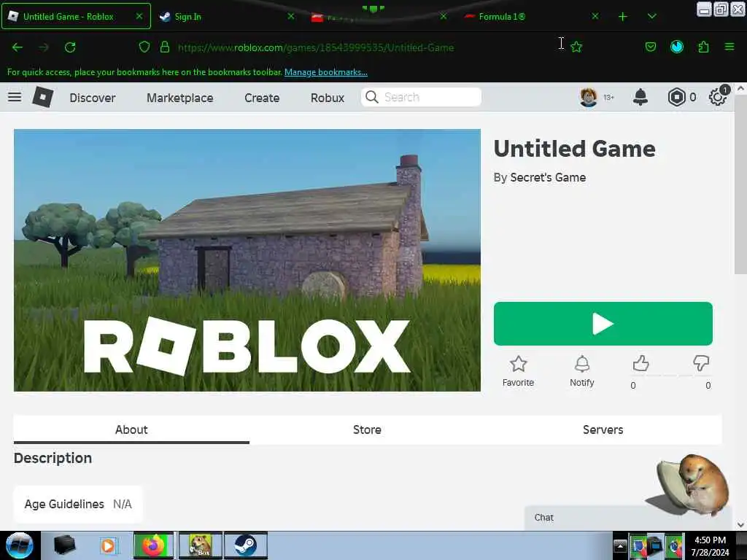The height and width of the screenshot is (560, 747).
Task: Open the Robux balance icon
Action: 676,97
